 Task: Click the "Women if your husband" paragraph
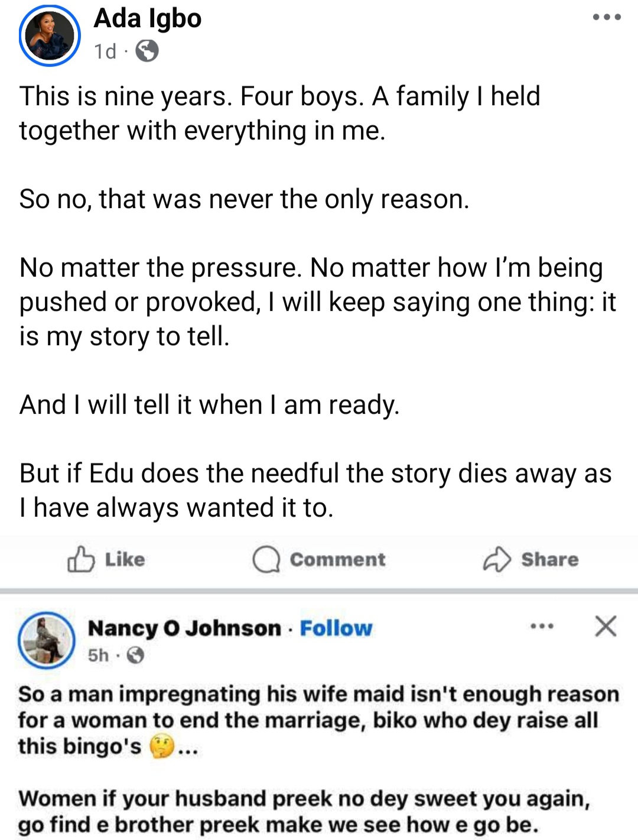tap(304, 811)
